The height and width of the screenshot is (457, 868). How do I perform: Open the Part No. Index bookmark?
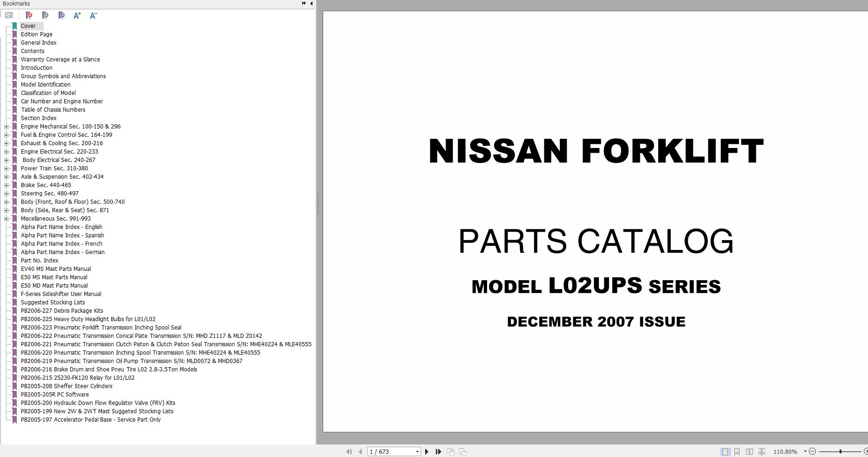[40, 261]
